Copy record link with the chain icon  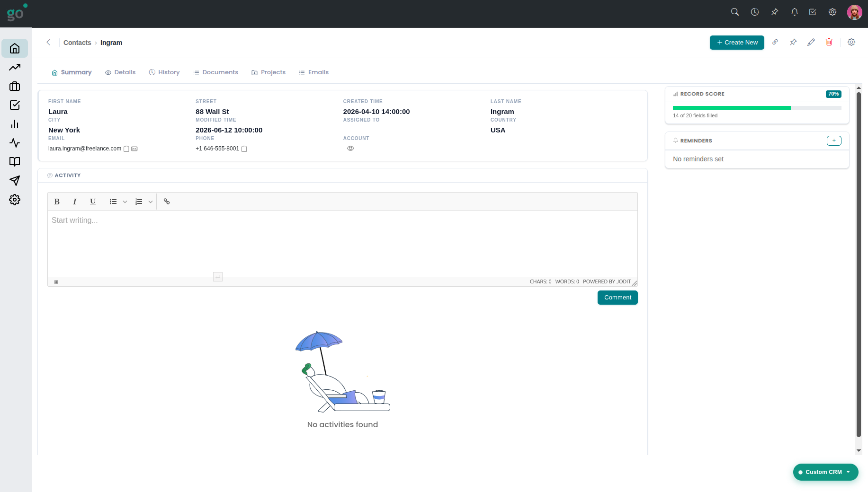775,42
